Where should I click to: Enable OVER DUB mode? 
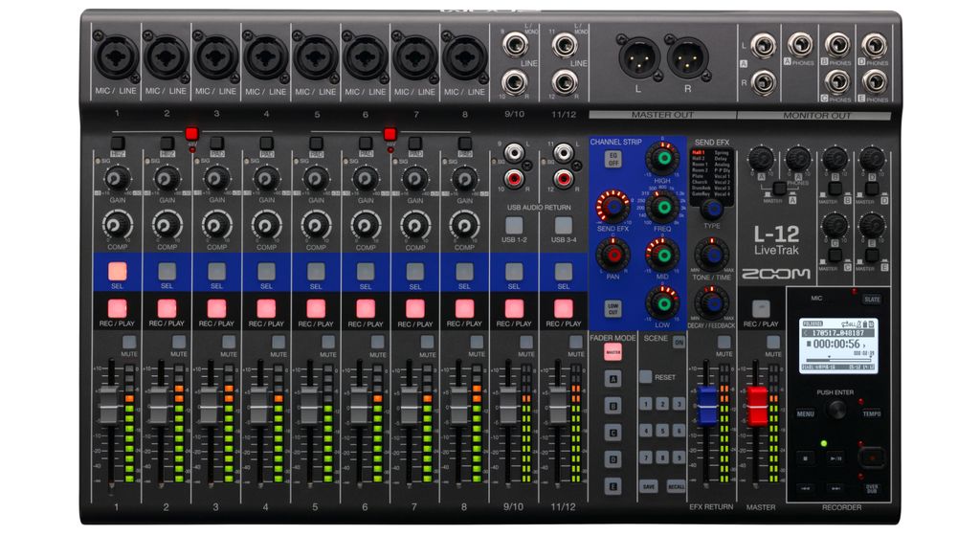click(x=872, y=488)
